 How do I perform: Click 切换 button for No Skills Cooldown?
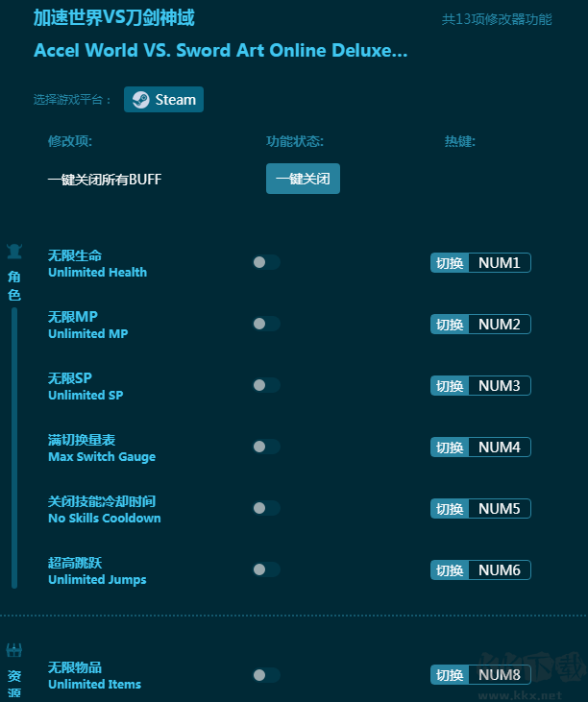click(x=450, y=509)
